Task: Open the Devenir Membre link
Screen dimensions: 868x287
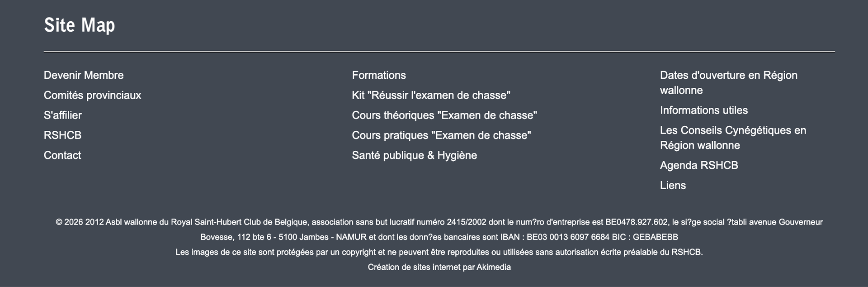Action: [84, 75]
